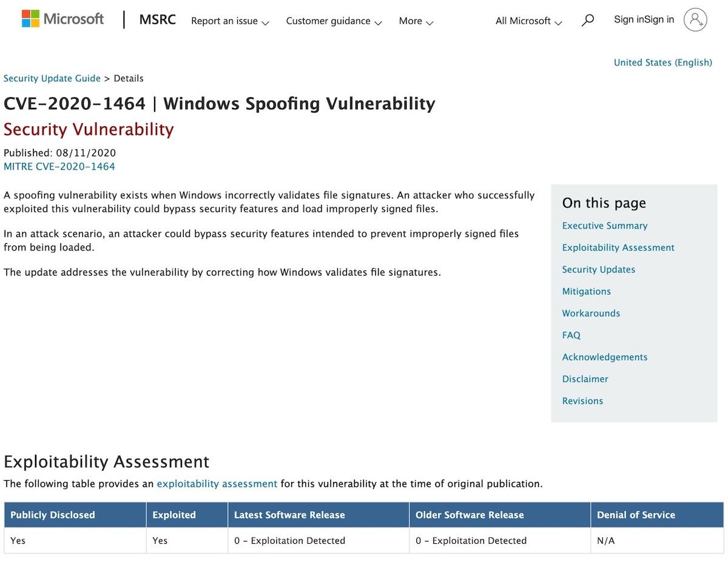The image size is (728, 562).
Task: Jump to Security Updates section
Action: (x=599, y=269)
